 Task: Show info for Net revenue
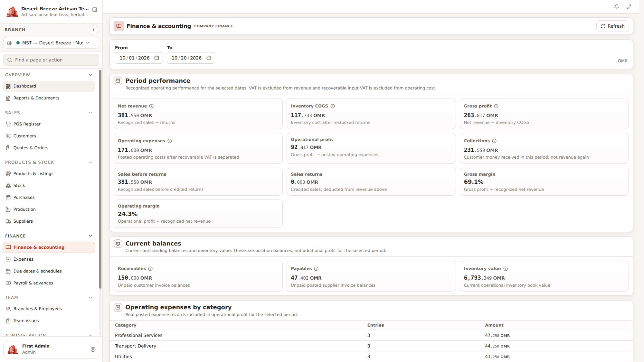tap(151, 106)
